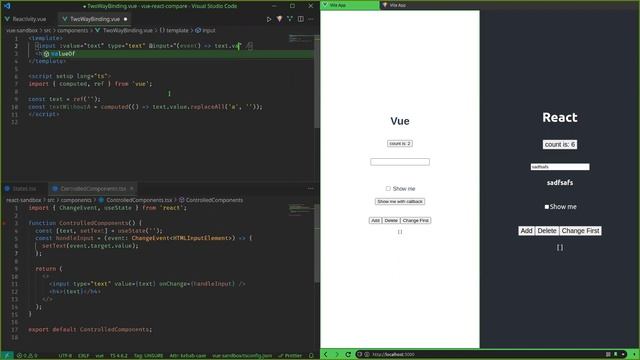Change UTF-8 encoding in status bar
This screenshot has width=640, height=360.
pos(65,356)
